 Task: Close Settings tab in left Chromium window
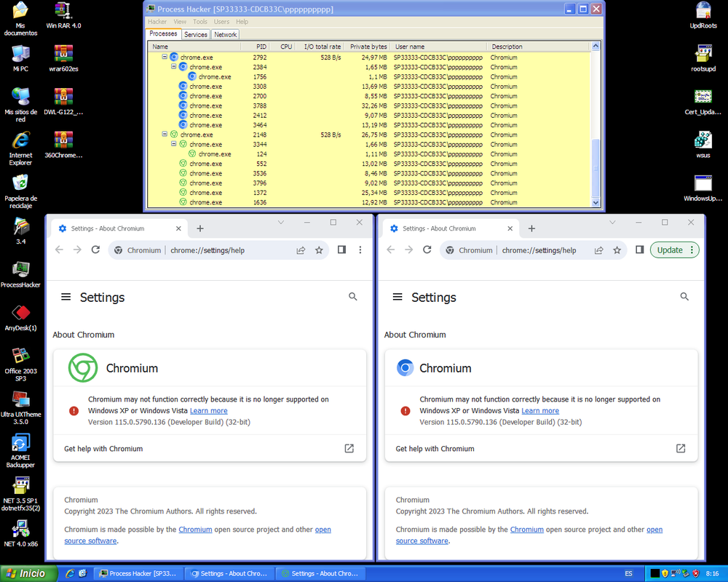pyautogui.click(x=178, y=228)
